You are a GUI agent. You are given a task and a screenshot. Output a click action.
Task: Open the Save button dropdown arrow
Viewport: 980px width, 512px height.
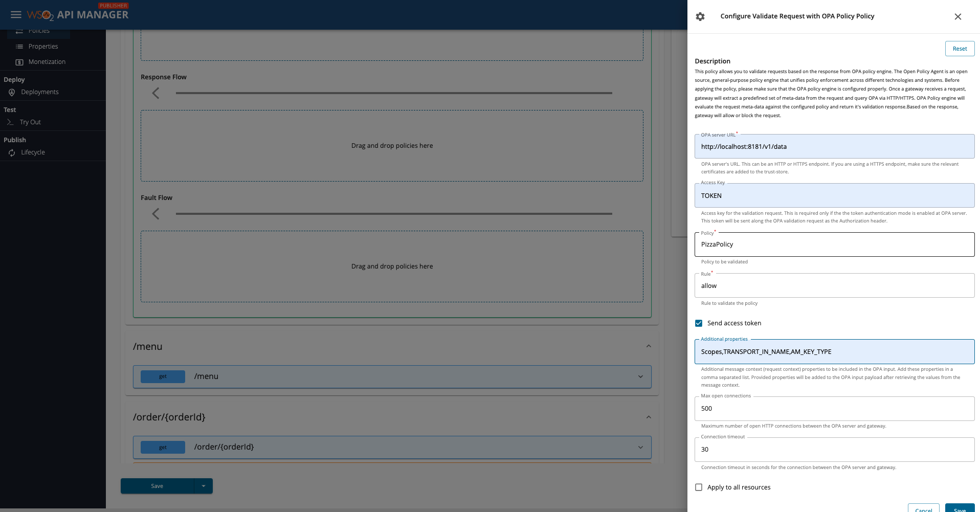(204, 486)
